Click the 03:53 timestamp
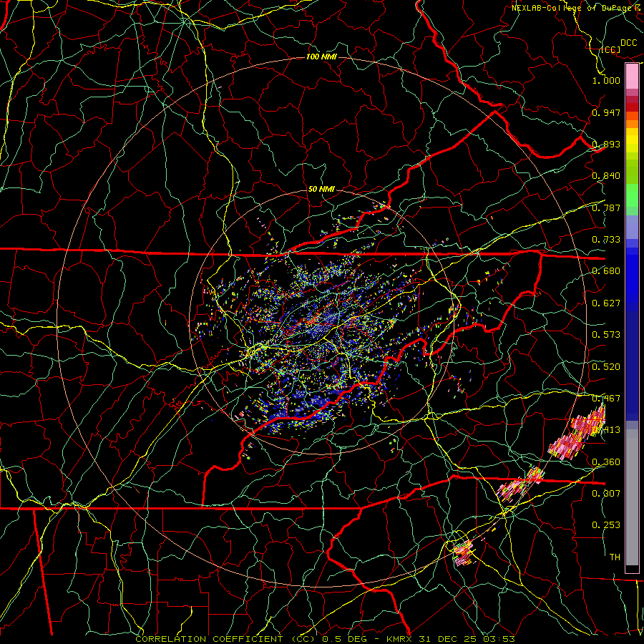This screenshot has height=644, width=644. click(x=498, y=639)
